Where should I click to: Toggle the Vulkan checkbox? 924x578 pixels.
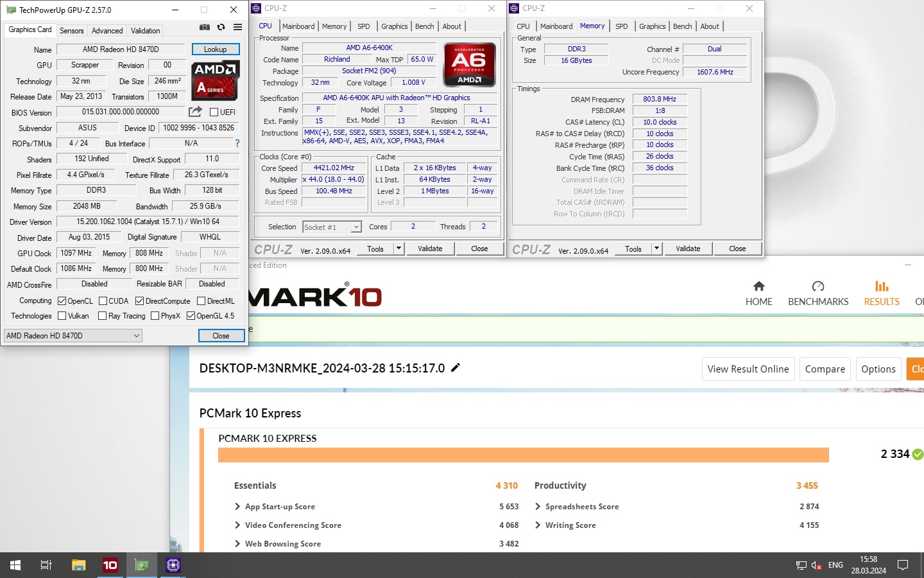click(62, 315)
